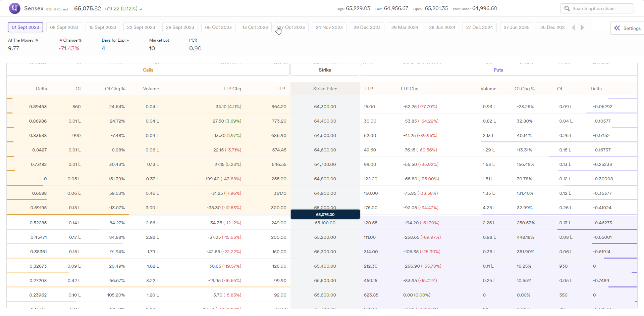This screenshot has height=316, width=644.
Task: Select the 29 Mar 2024 expiry
Action: tap(405, 27)
